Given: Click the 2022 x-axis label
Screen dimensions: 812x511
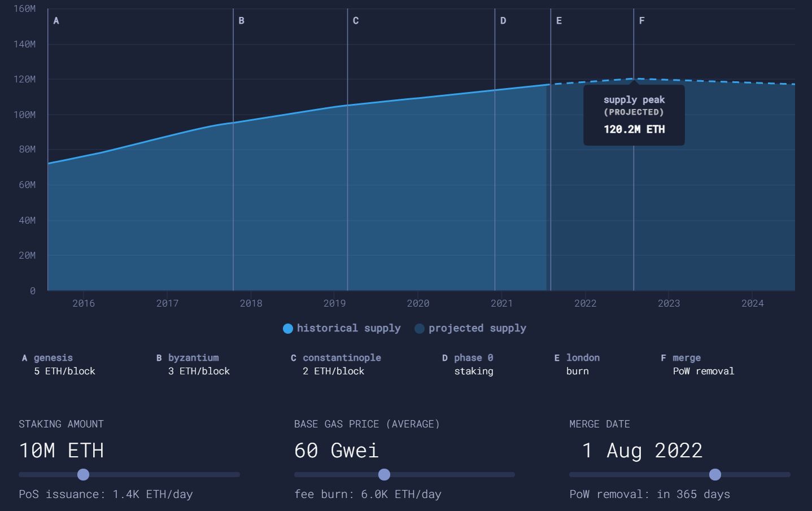Looking at the screenshot, I should tap(585, 303).
